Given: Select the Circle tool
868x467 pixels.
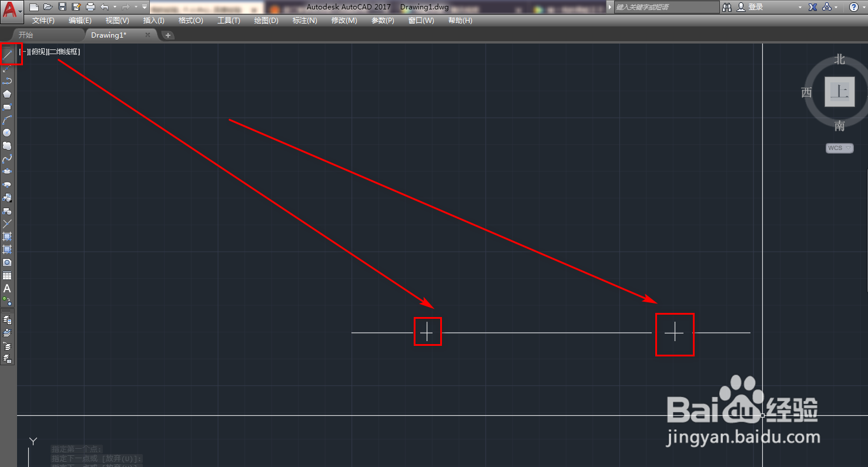Looking at the screenshot, I should coord(8,133).
